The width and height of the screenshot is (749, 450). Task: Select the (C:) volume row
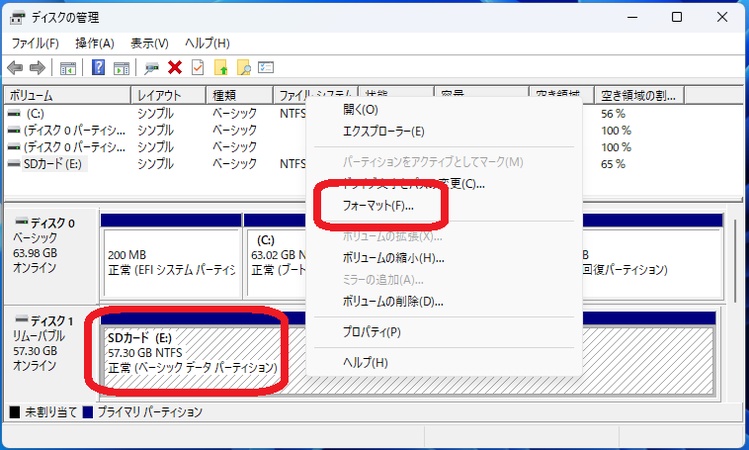[155, 114]
